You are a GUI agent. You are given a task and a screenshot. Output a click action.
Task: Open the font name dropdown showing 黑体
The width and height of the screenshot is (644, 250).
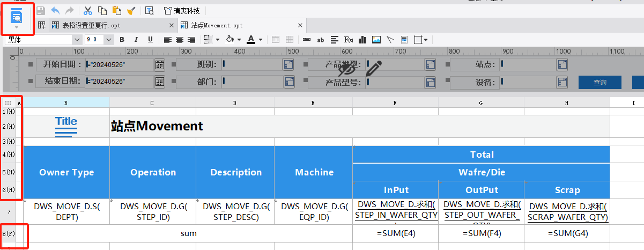pos(77,39)
